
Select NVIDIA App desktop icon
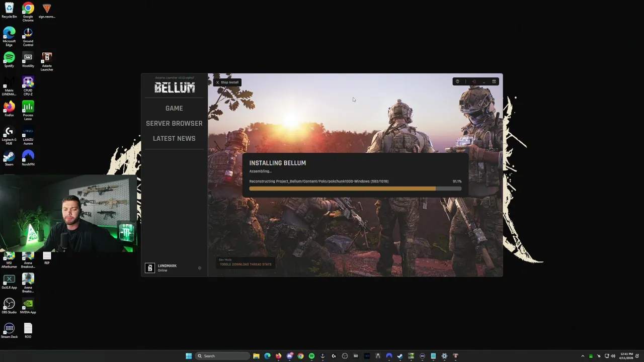28,306
